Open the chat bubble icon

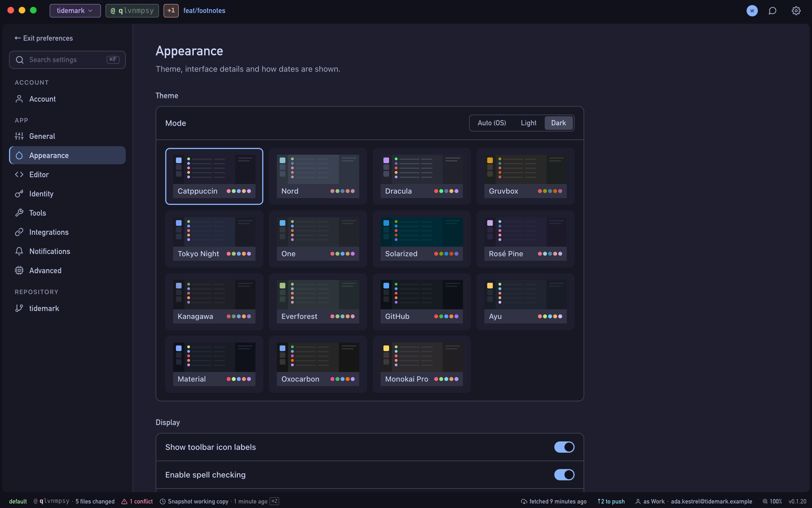click(773, 11)
